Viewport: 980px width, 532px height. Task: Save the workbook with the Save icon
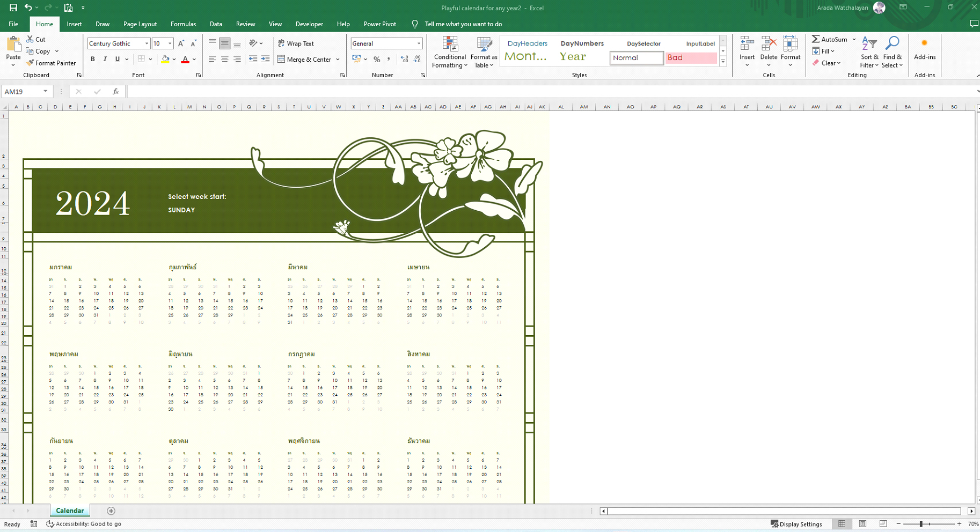coord(13,8)
